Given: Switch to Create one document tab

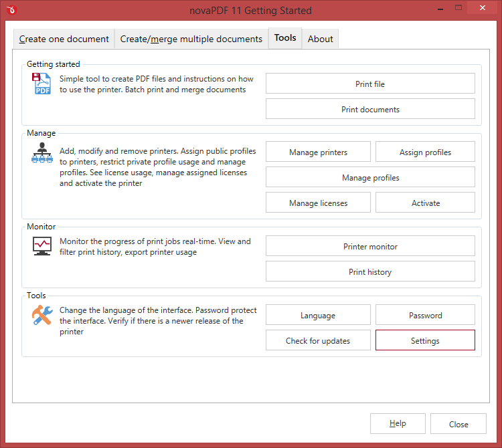Looking at the screenshot, I should tap(64, 39).
